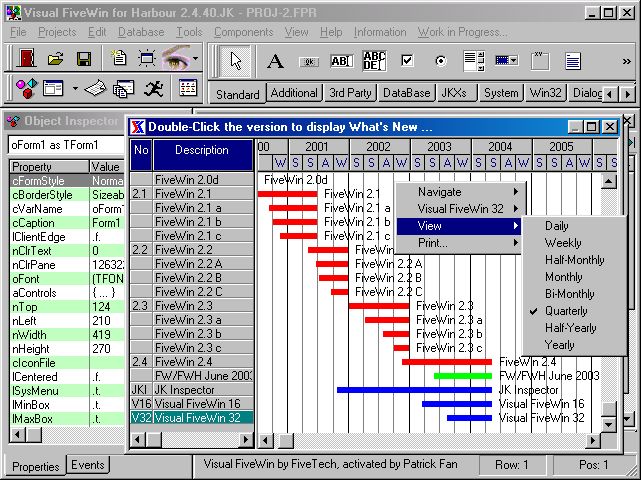Image resolution: width=641 pixels, height=480 pixels.
Task: Select the radio button component in palette
Action: [440, 60]
